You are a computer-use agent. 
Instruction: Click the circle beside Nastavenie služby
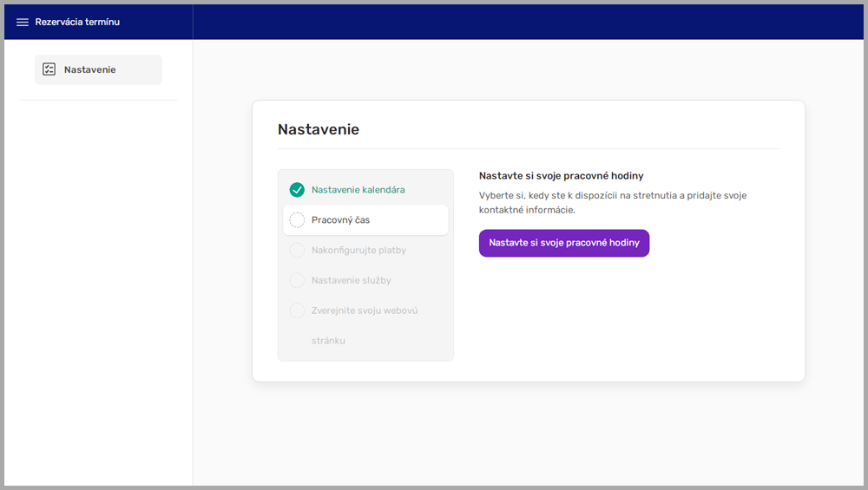coord(297,281)
